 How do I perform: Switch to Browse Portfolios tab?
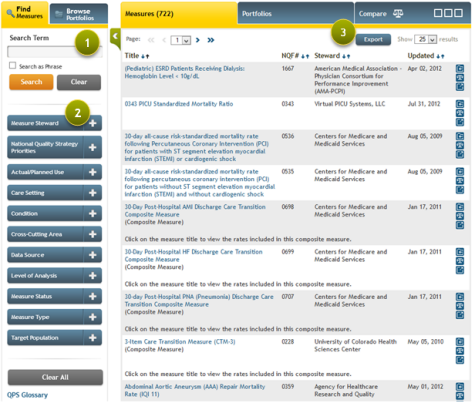[79, 14]
